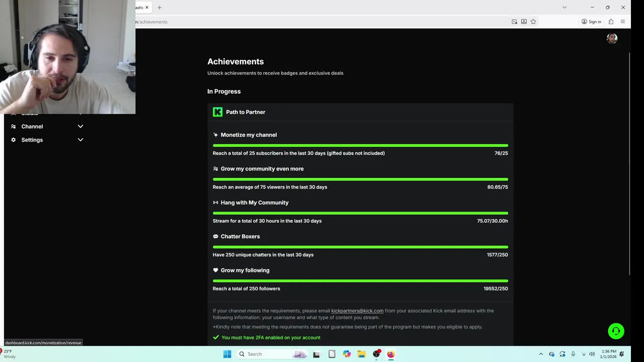
Task: Open the Firefox extensions puzzle icon
Action: (611, 22)
